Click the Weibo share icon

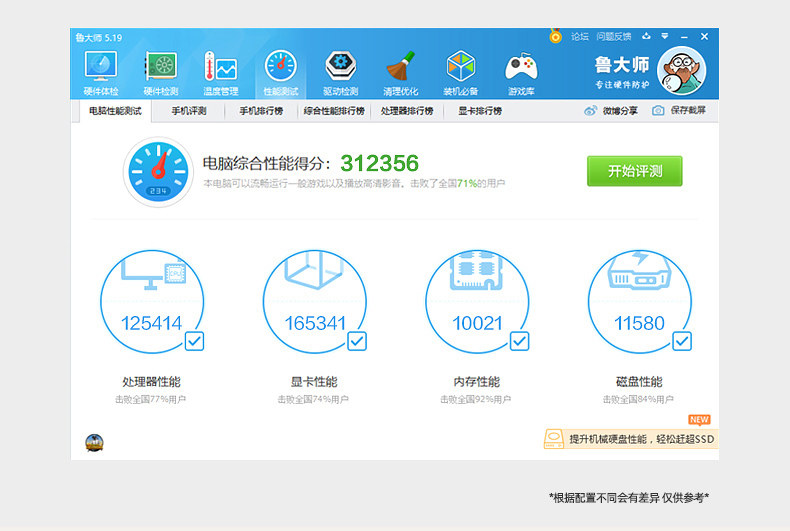point(590,110)
